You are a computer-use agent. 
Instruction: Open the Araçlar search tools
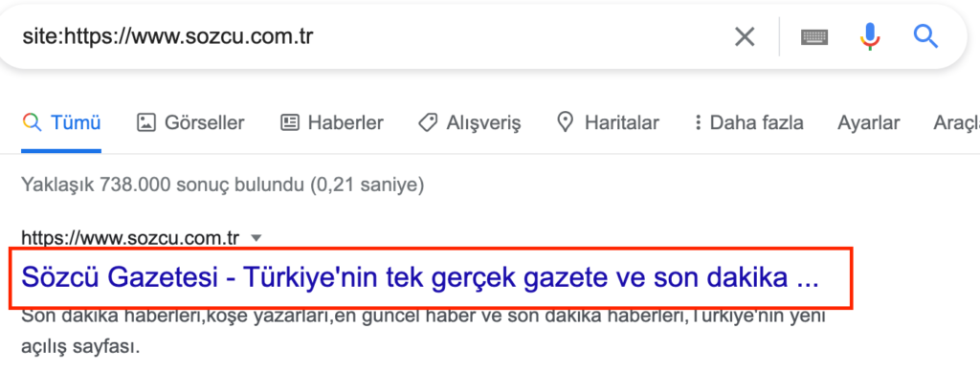tap(956, 122)
